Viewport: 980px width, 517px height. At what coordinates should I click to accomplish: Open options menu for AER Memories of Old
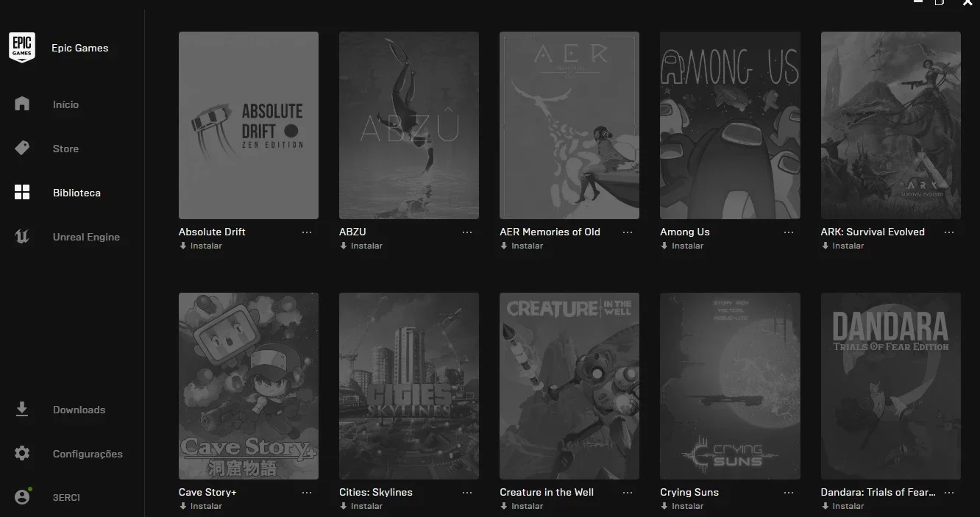click(x=628, y=232)
